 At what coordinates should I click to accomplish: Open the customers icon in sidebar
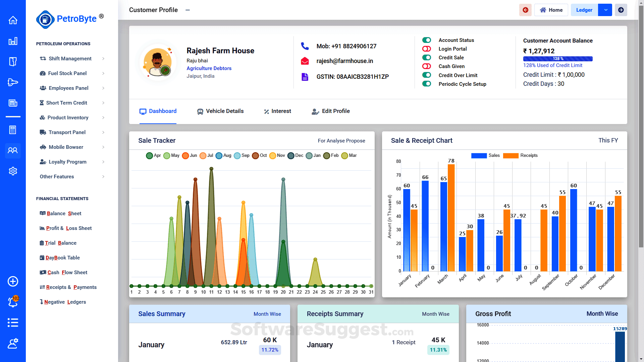[13, 150]
